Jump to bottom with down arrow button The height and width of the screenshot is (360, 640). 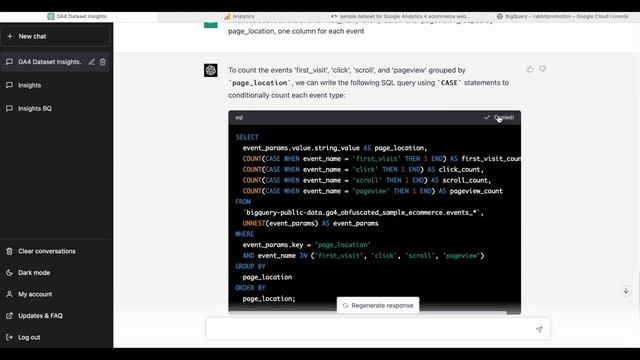pos(626,291)
